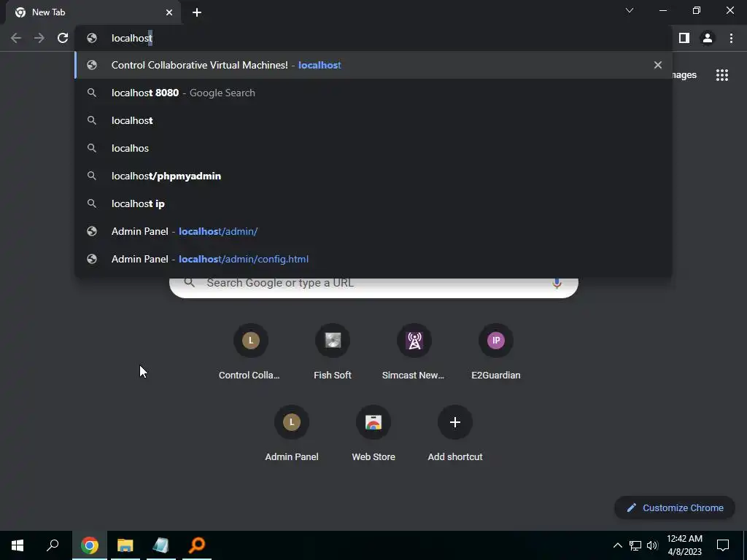Screen dimensions: 747x560
Task: Open the Simcast New... shortcut
Action: click(414, 352)
